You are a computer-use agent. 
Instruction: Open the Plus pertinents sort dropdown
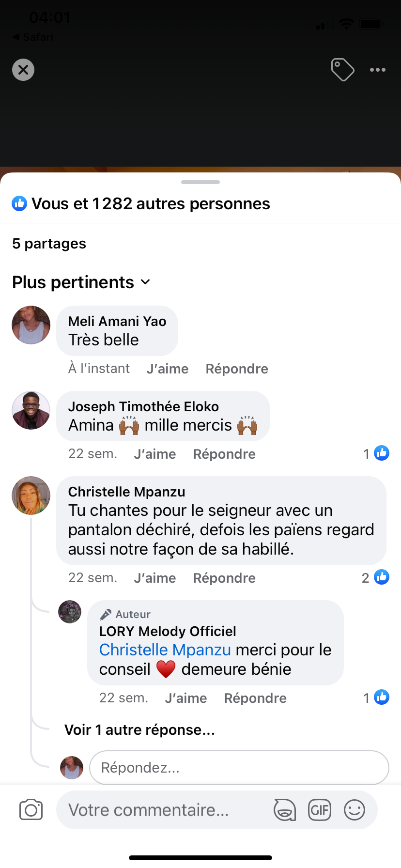tap(81, 282)
